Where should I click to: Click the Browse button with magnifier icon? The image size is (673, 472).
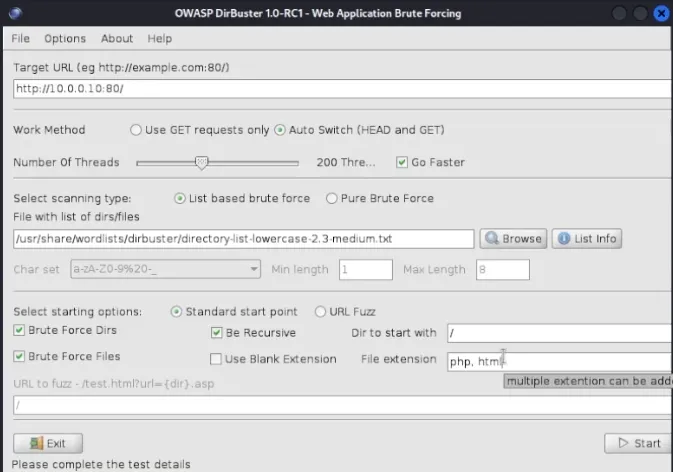513,239
